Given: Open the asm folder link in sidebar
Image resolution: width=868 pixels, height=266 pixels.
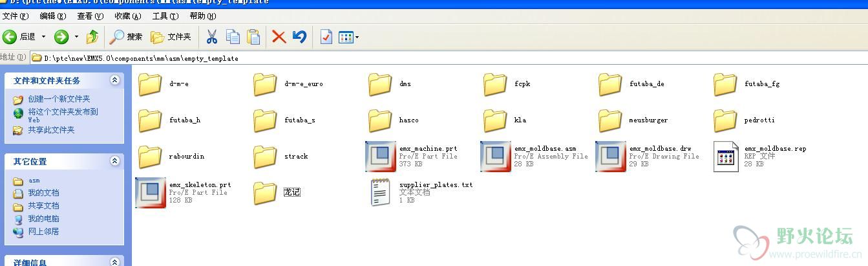Looking at the screenshot, I should [34, 181].
